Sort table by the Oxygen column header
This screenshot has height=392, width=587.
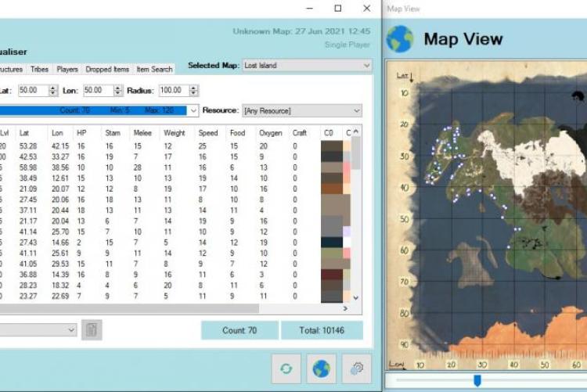pyautogui.click(x=270, y=133)
